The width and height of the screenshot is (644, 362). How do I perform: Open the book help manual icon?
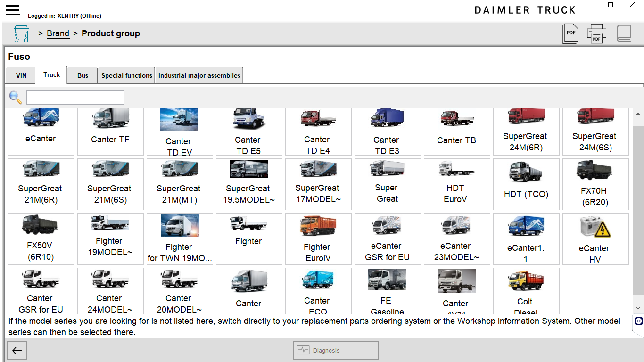624,33
